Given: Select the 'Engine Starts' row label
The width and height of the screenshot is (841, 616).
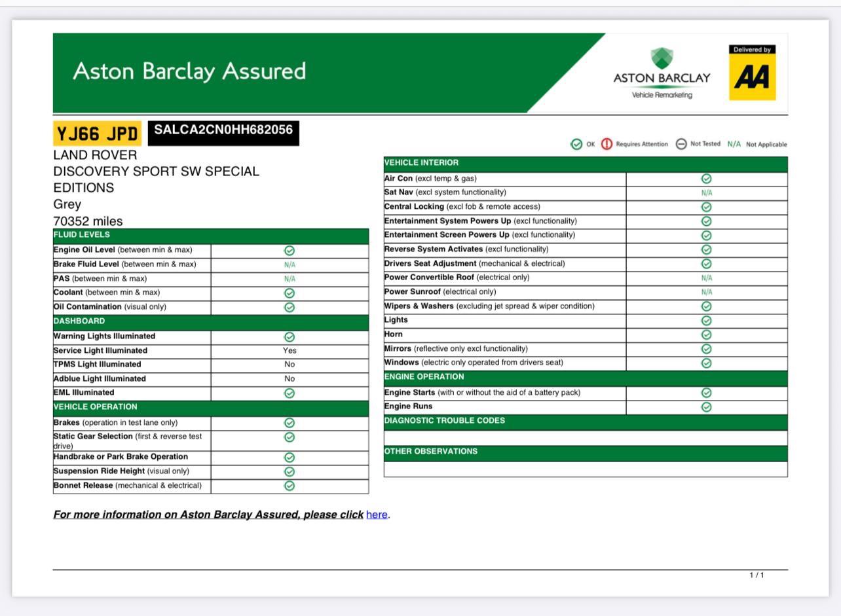Looking at the screenshot, I should (409, 393).
